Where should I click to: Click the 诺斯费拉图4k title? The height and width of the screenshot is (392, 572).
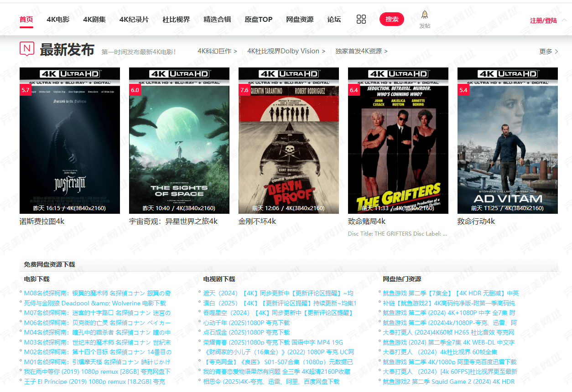coord(42,222)
